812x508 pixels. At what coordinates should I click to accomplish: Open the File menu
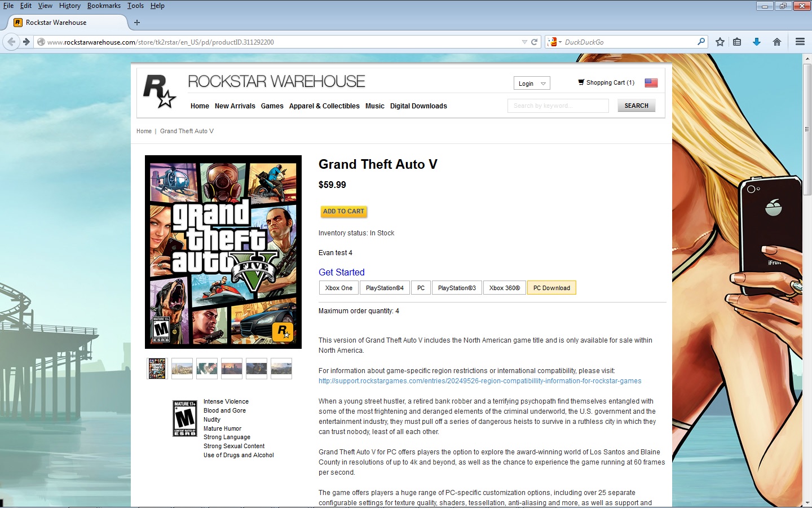click(x=8, y=6)
